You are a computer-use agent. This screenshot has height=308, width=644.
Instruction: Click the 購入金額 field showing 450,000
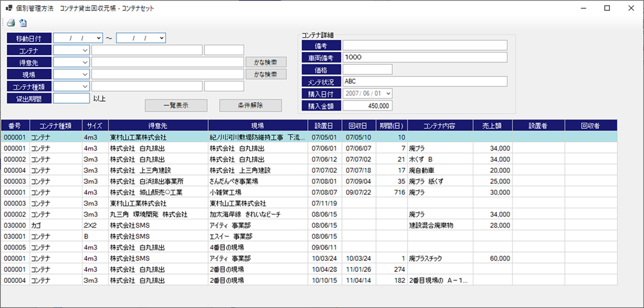(368, 106)
